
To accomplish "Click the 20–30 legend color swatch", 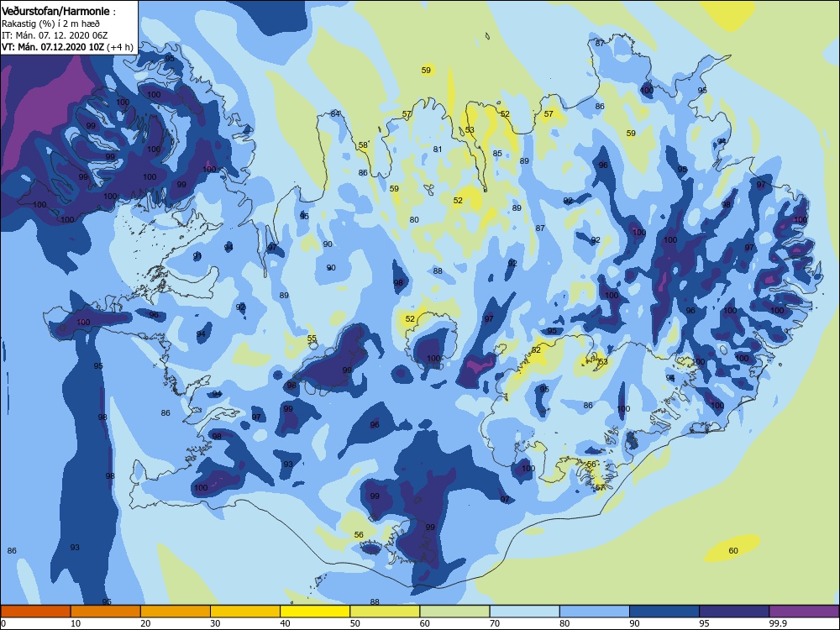I will coord(176,612).
